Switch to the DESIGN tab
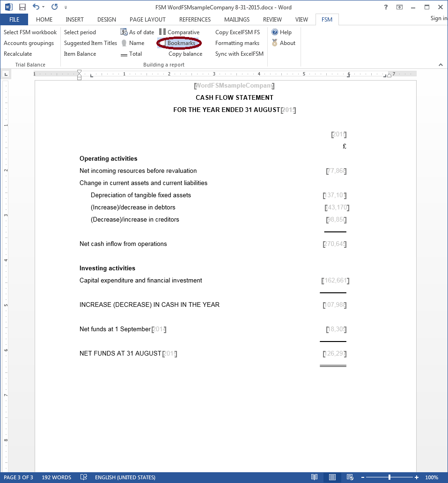Viewport: 448px width, 483px height. point(107,19)
